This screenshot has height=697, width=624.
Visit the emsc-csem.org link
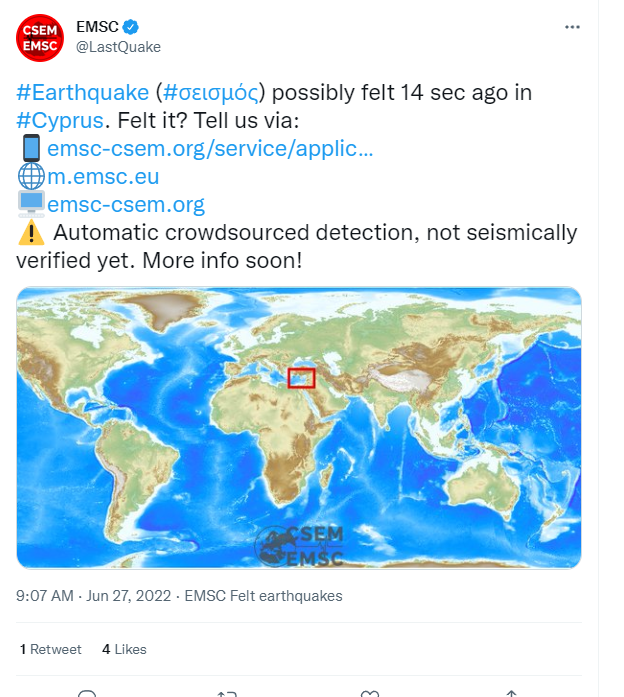tap(126, 204)
